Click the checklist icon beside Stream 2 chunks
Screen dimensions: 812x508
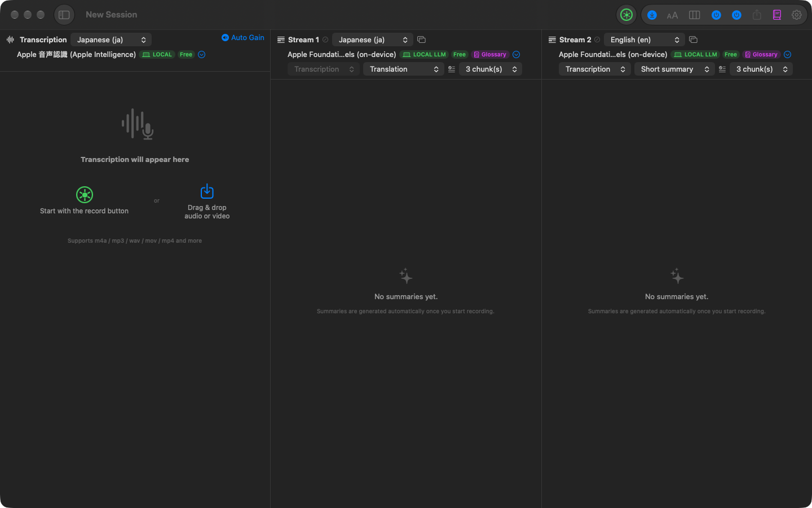(x=722, y=69)
